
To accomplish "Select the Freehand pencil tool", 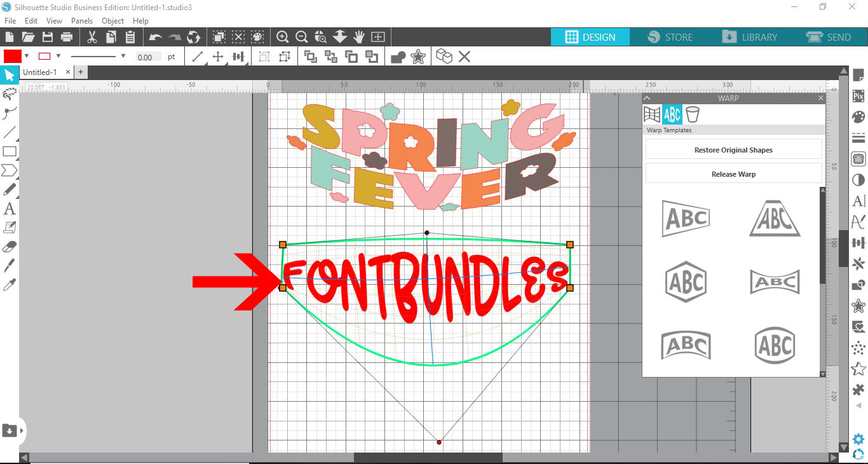I will click(x=9, y=189).
